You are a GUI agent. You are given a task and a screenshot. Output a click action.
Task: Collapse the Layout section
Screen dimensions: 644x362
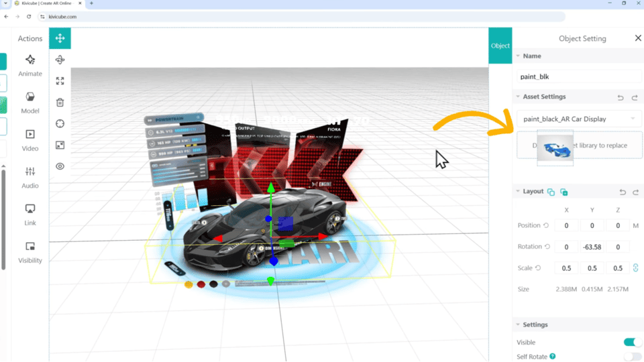pyautogui.click(x=518, y=191)
